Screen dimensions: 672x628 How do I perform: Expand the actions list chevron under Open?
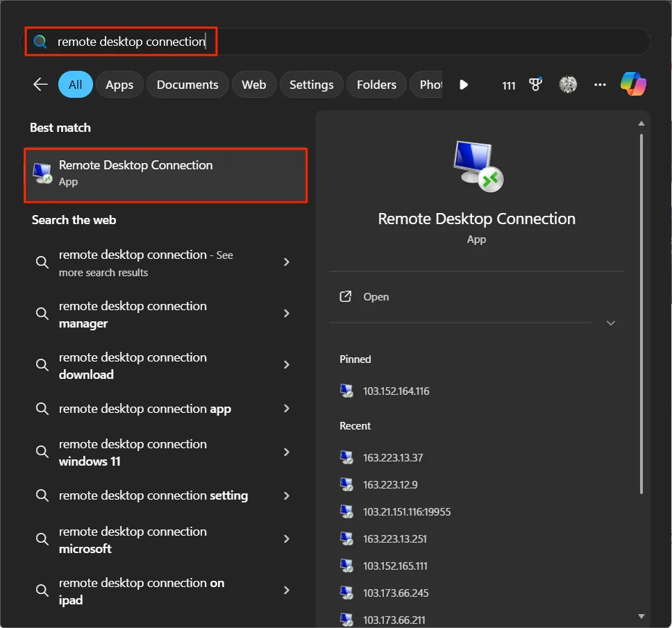coord(611,323)
